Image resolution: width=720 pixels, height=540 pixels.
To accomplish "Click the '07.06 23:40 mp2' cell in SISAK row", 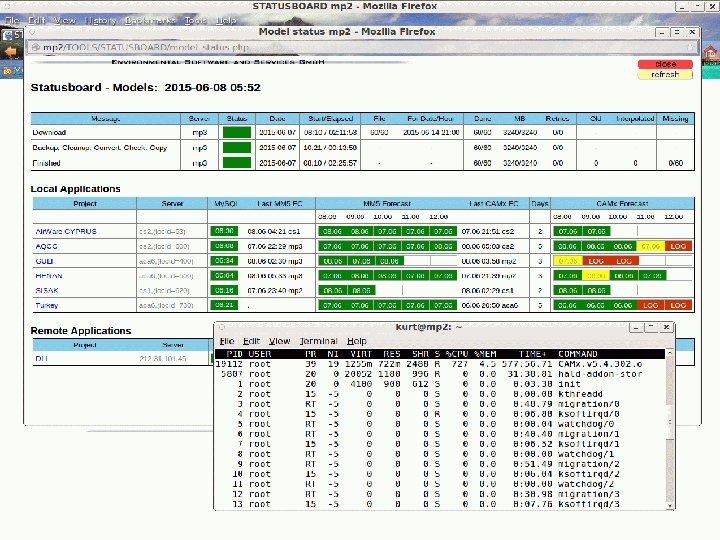I will (x=275, y=290).
